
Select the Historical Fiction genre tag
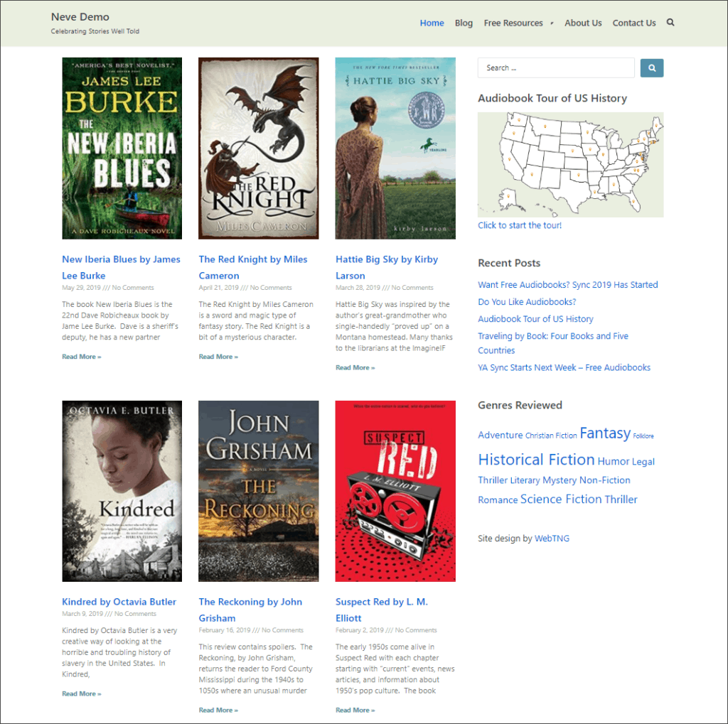pyautogui.click(x=536, y=460)
